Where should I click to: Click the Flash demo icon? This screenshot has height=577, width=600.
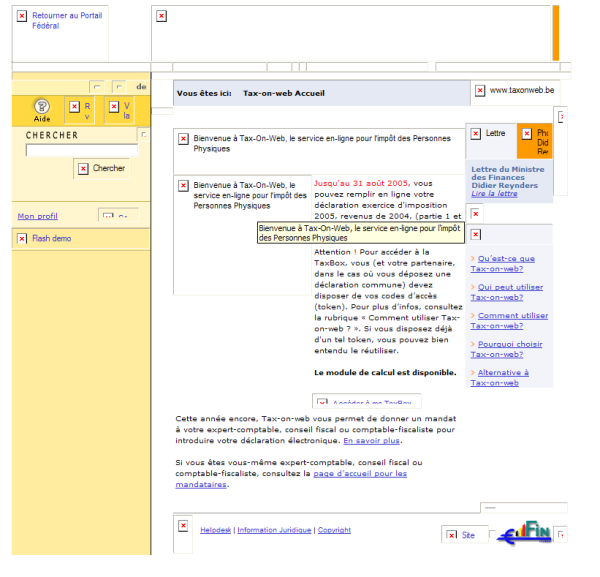22,239
